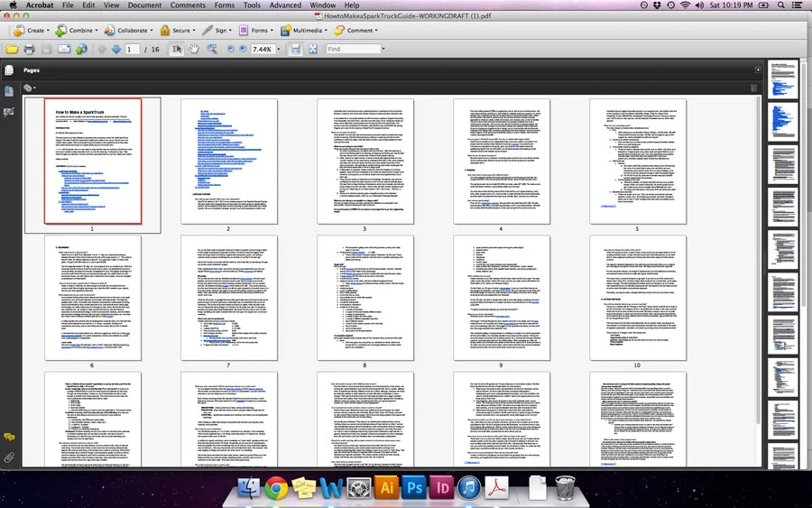812x508 pixels.
Task: Go to previous page with up arrow
Action: pos(101,50)
